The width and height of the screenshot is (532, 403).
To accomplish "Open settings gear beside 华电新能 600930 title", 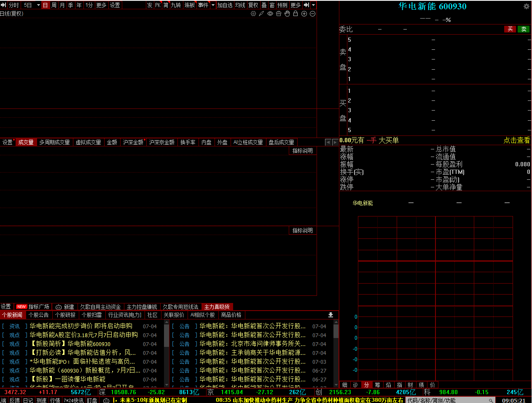I will (526, 6).
